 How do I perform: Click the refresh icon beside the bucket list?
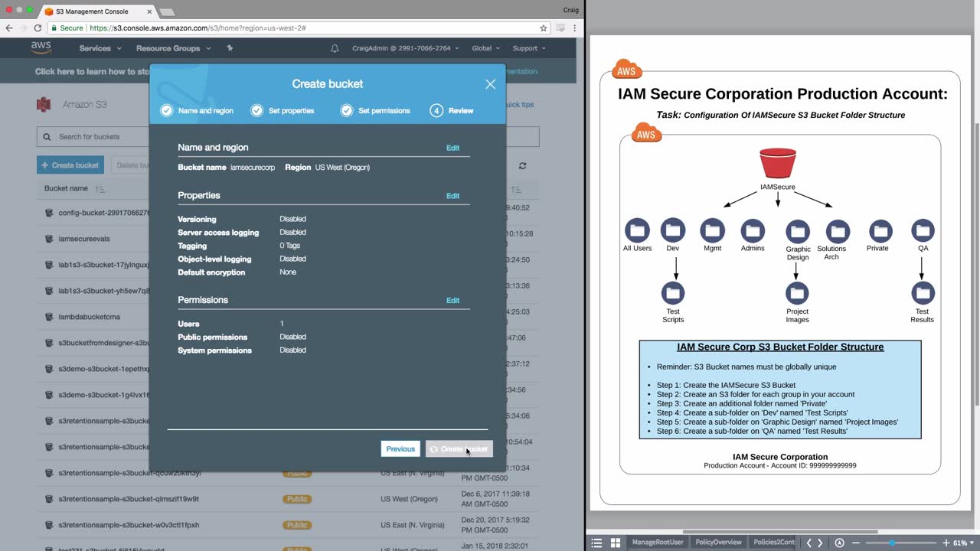coord(523,165)
